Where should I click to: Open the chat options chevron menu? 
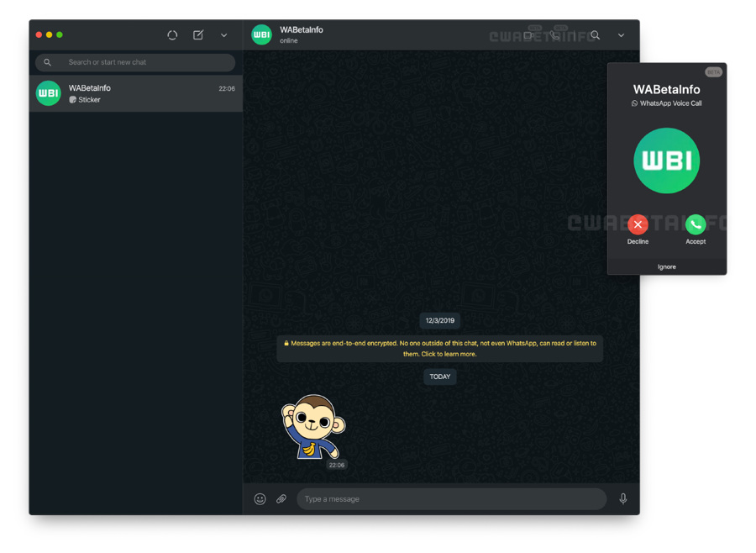tap(622, 35)
